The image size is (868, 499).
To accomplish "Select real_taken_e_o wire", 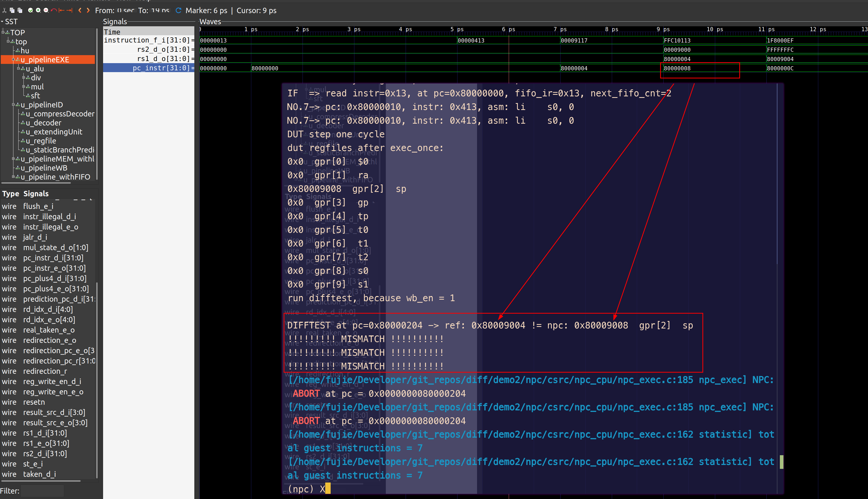I will click(x=49, y=330).
